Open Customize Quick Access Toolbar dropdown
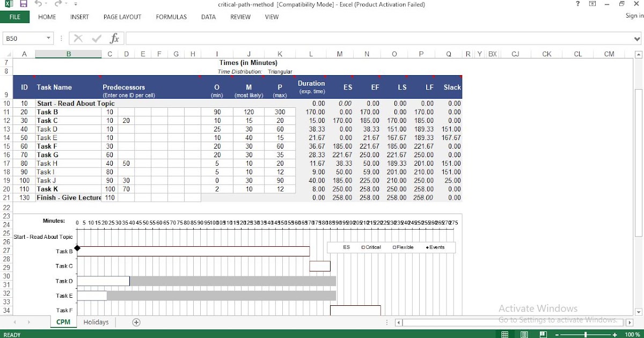The image size is (644, 338). point(76,4)
